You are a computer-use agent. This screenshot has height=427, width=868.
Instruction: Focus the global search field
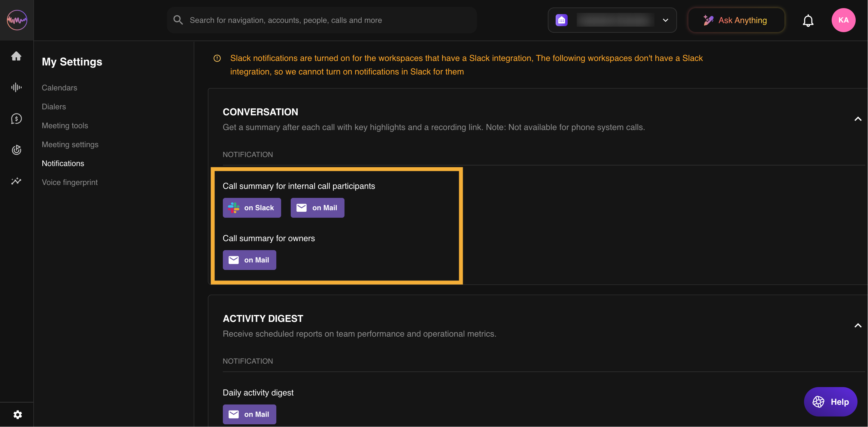[x=322, y=20]
